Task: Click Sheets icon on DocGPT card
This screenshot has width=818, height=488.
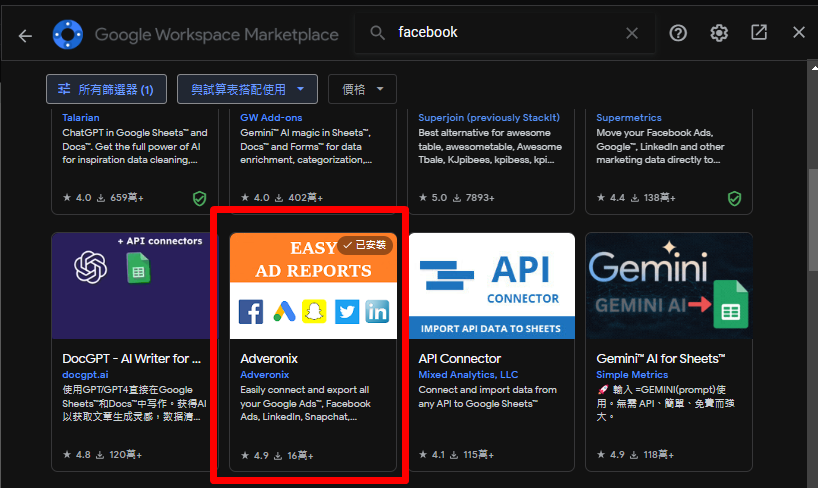Action: [138, 268]
